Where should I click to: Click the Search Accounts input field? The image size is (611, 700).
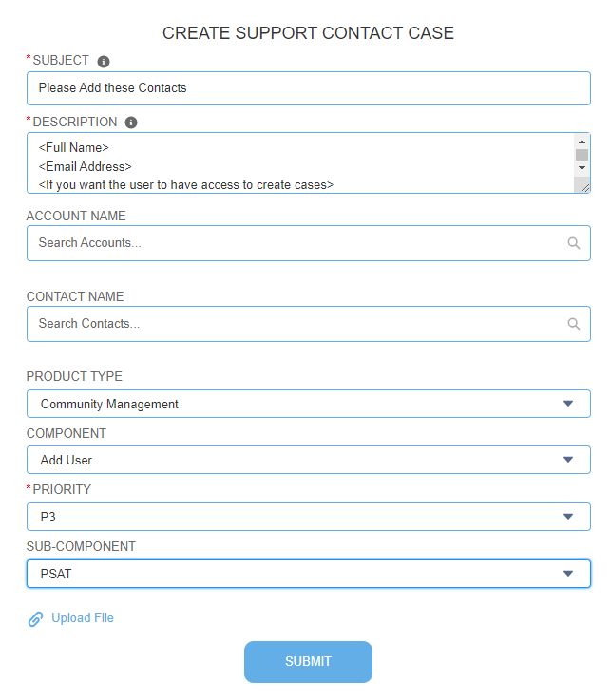[x=295, y=243]
